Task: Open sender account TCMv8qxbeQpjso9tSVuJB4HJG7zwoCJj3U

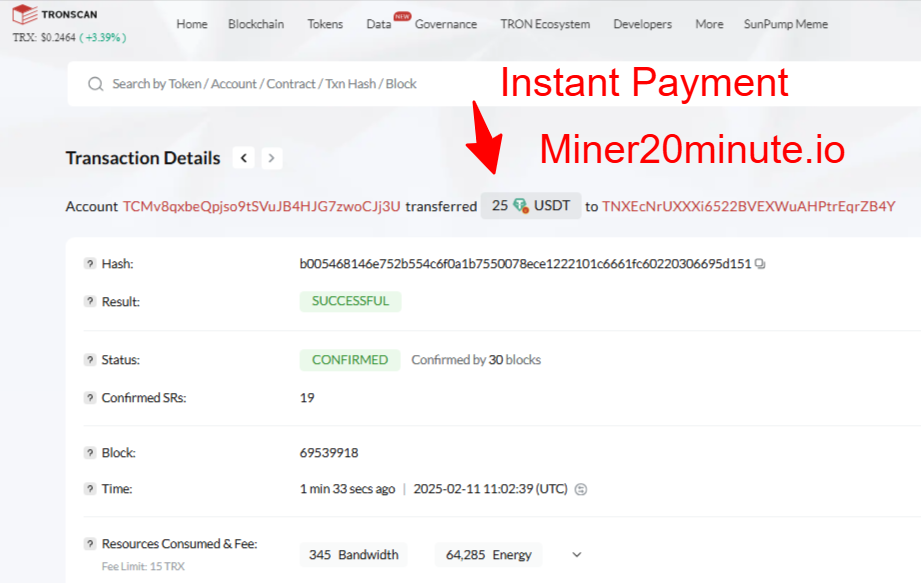Action: [261, 206]
